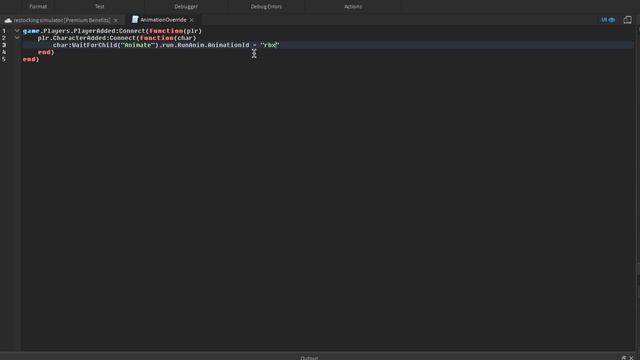Click 'WaitForChild' in line 3

pos(94,45)
